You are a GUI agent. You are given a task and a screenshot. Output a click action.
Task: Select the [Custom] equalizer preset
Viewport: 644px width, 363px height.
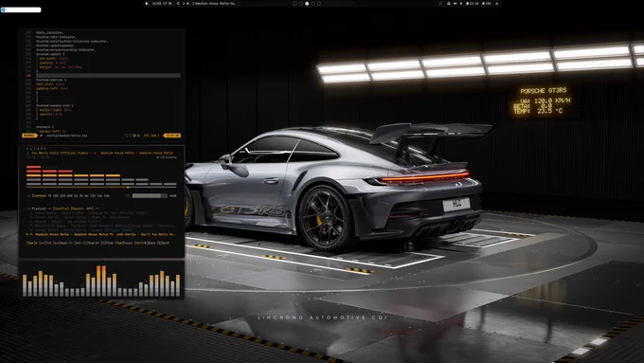pos(39,195)
